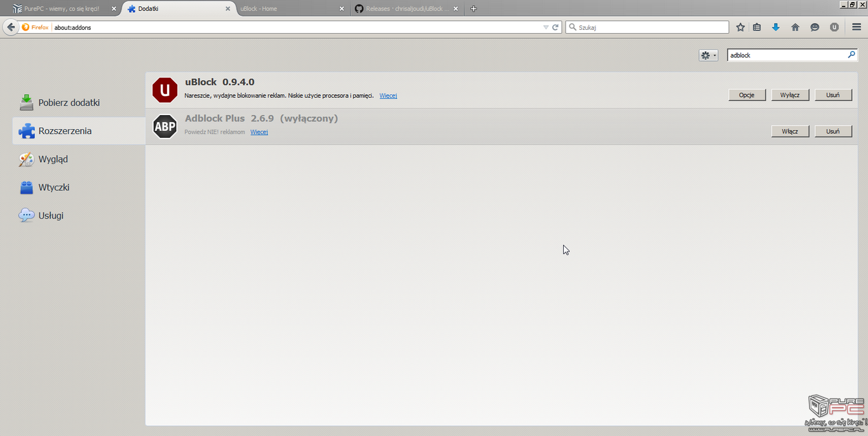Image resolution: width=868 pixels, height=436 pixels.
Task: Show bookmarks list icon in toolbar
Action: [757, 27]
